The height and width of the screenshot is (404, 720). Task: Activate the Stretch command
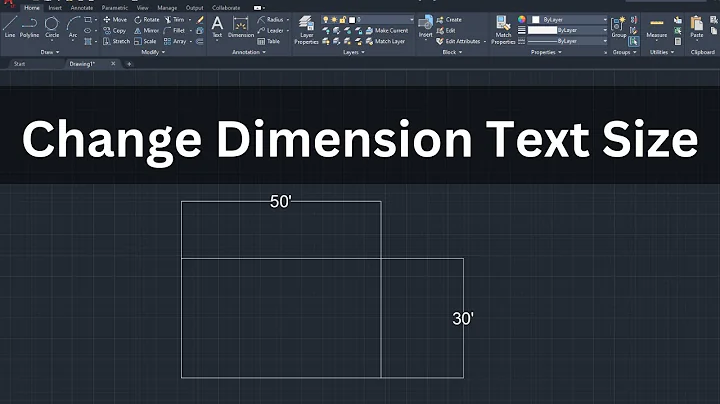click(116, 41)
